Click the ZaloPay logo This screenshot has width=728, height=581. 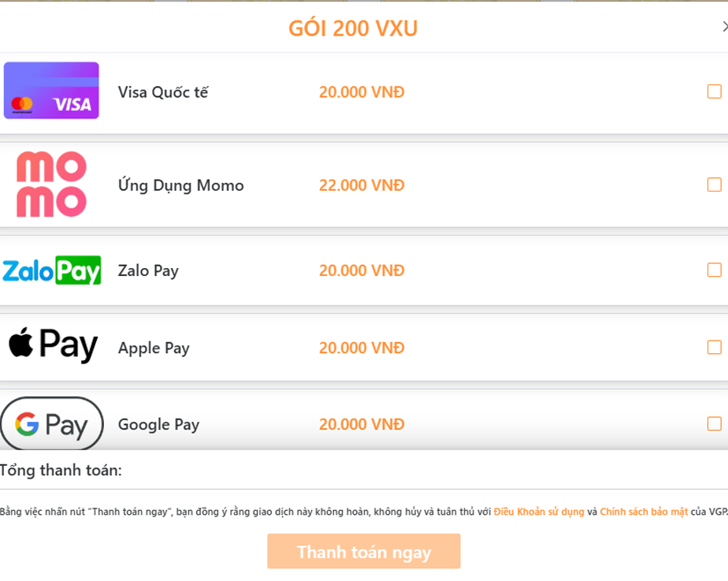coord(51,270)
